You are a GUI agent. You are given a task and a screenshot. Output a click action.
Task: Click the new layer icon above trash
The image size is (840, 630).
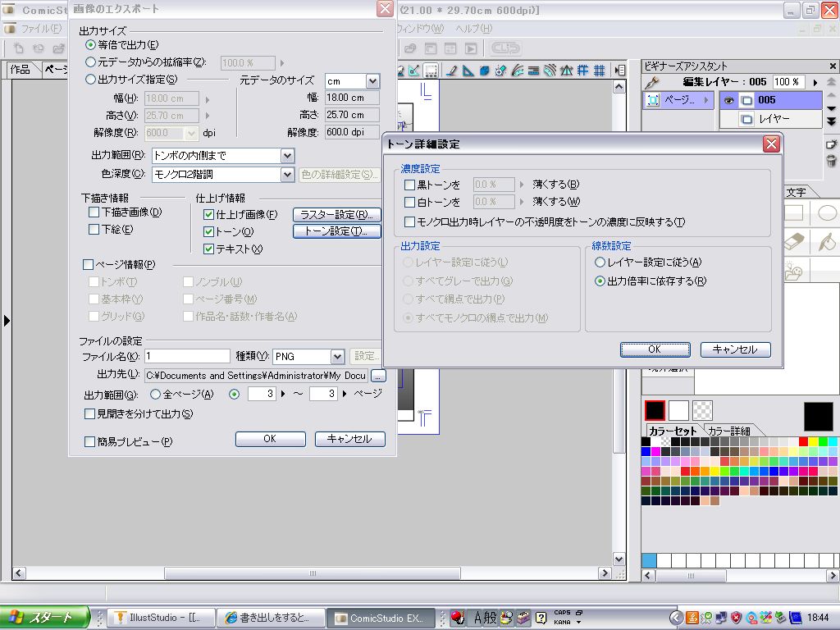830,143
